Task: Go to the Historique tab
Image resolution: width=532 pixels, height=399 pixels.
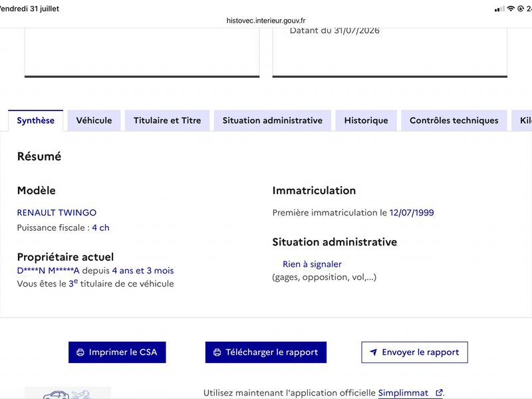Action: tap(366, 120)
